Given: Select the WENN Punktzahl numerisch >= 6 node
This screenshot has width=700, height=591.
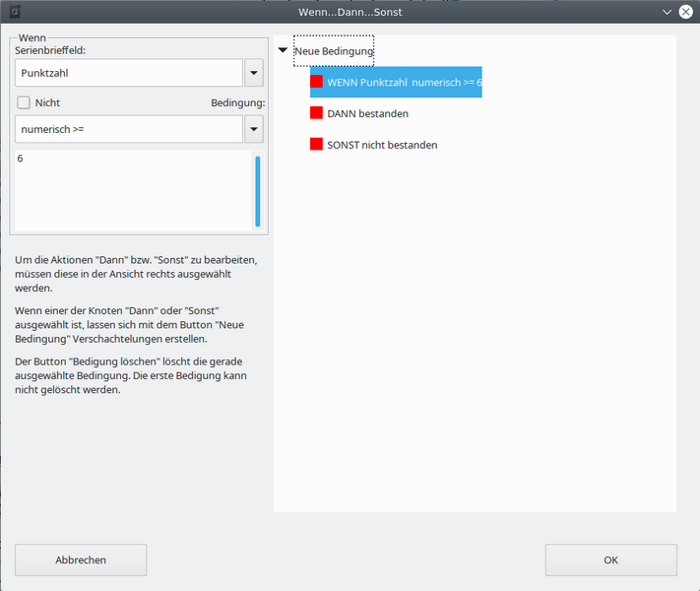Looking at the screenshot, I should [404, 83].
